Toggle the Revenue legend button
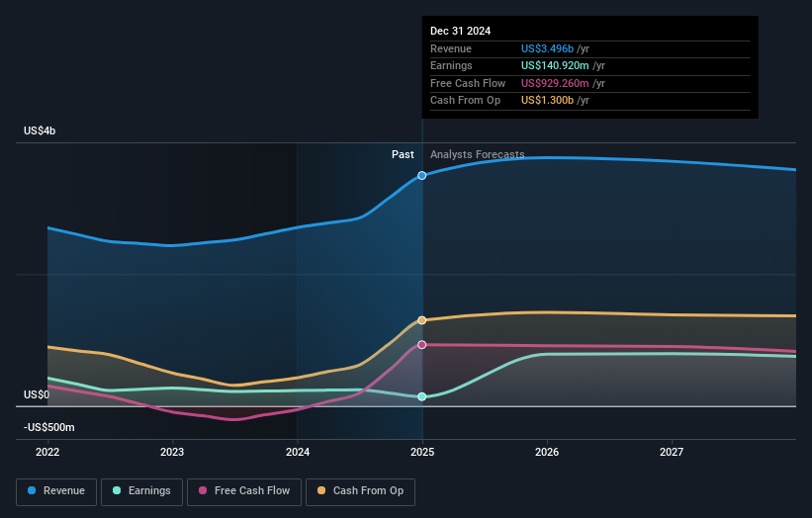Screen dimensions: 812x518 tap(56, 491)
